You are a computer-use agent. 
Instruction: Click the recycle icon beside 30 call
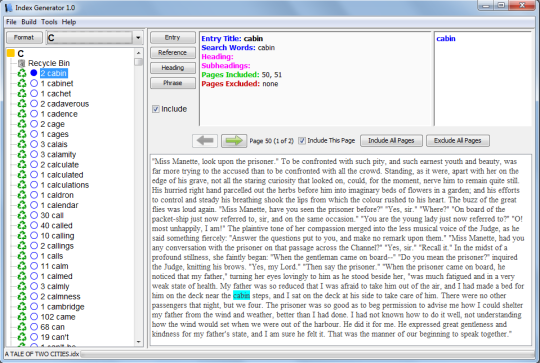click(22, 215)
